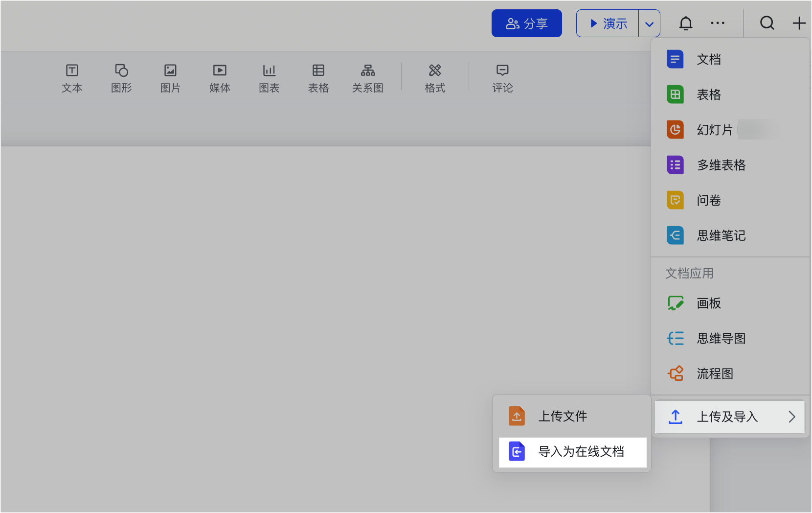Expand the 上传及导入 submenu
Screen dimensions: 812x513
pyautogui.click(x=729, y=417)
